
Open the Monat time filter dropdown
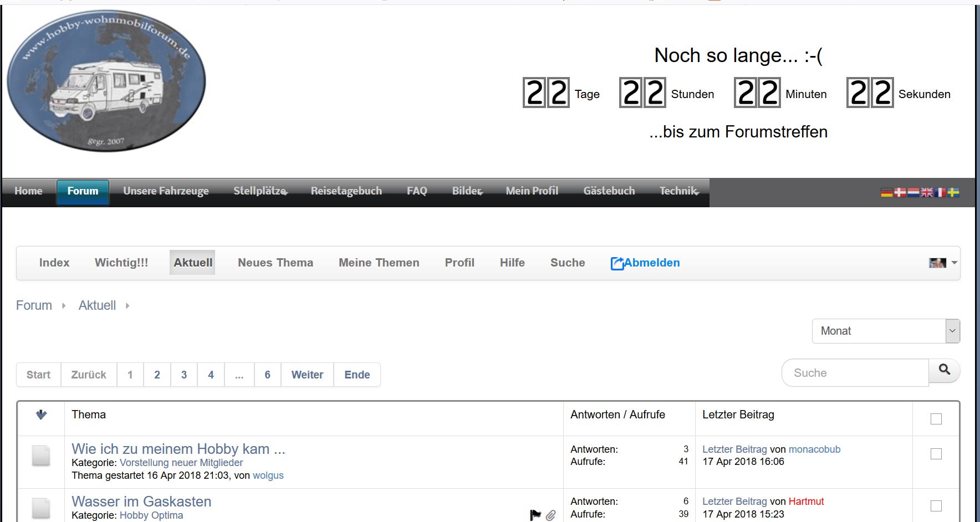coord(886,331)
